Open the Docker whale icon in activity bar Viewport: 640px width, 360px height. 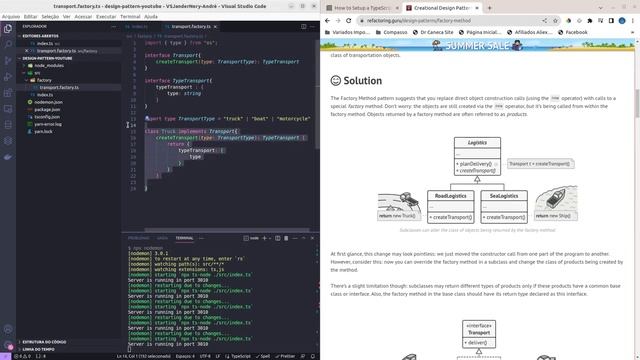[x=8, y=157]
